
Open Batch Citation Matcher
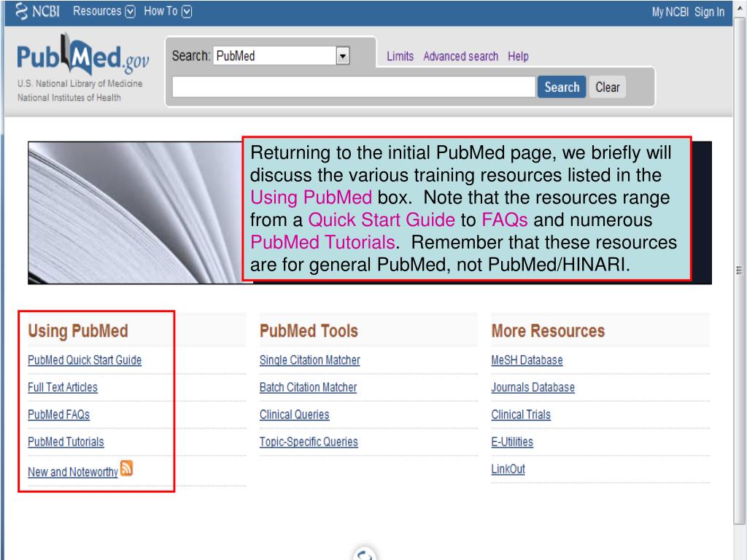pyautogui.click(x=309, y=387)
